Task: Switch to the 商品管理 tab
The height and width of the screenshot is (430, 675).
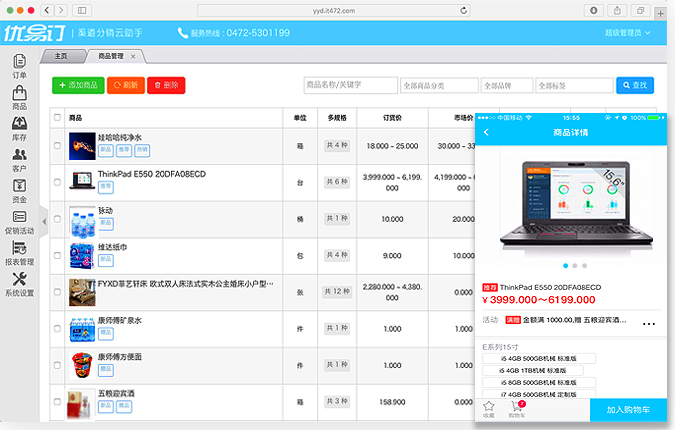Action: click(x=111, y=56)
